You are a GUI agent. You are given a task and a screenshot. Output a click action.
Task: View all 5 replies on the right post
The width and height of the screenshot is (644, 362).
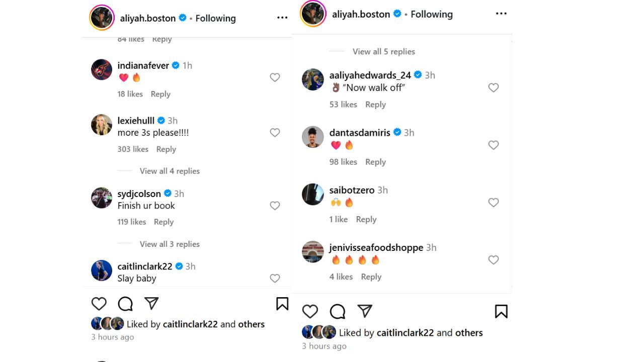click(383, 51)
